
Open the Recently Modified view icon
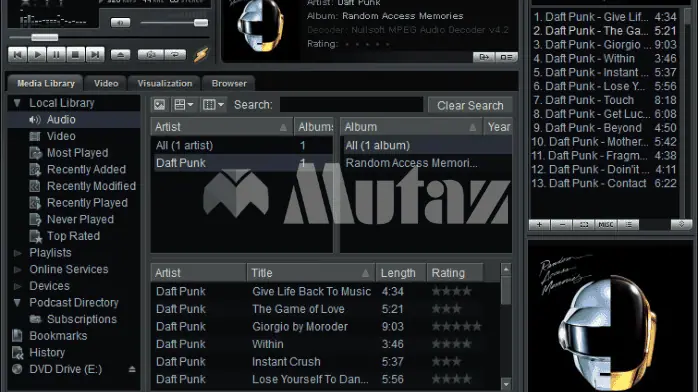point(35,186)
